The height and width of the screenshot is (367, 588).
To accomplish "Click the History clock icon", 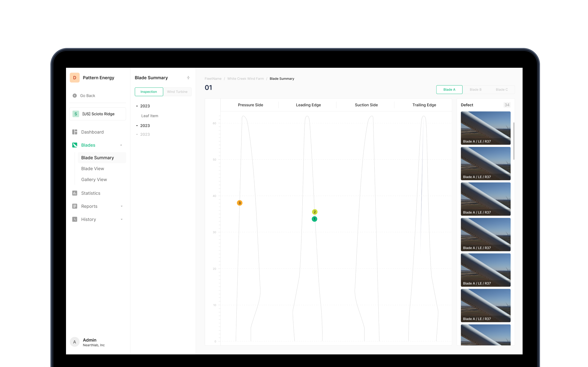I will pos(75,219).
